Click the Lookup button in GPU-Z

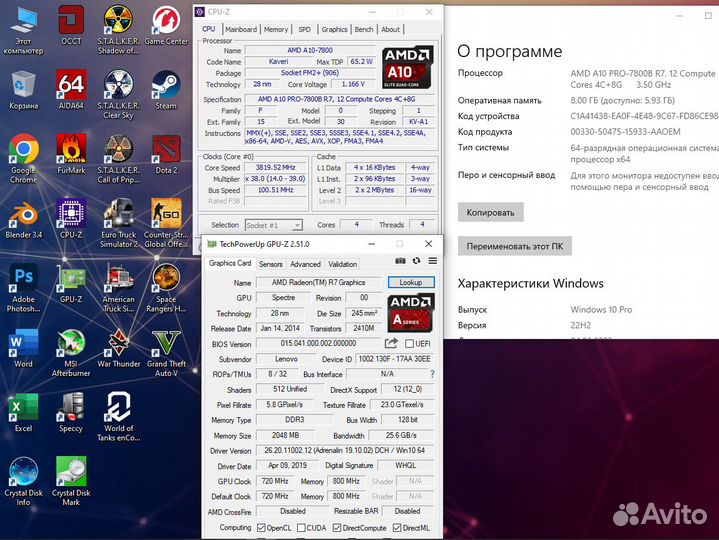(x=411, y=282)
